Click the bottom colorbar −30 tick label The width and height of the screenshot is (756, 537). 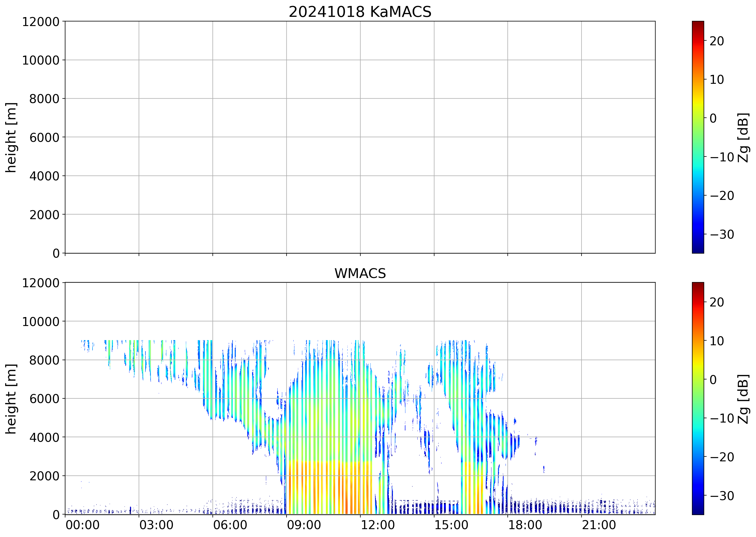(722, 496)
